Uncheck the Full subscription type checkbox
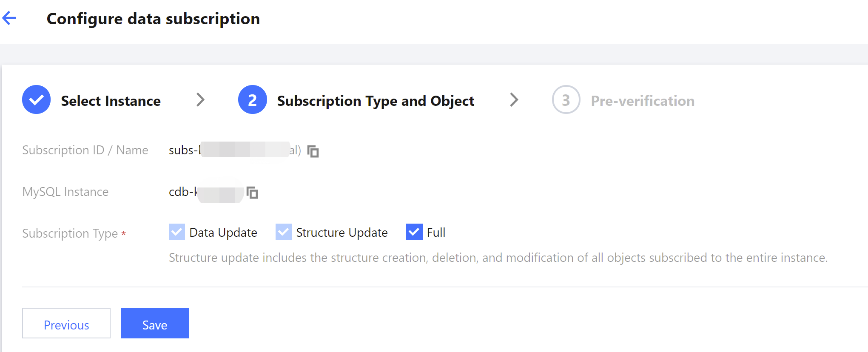 (414, 232)
